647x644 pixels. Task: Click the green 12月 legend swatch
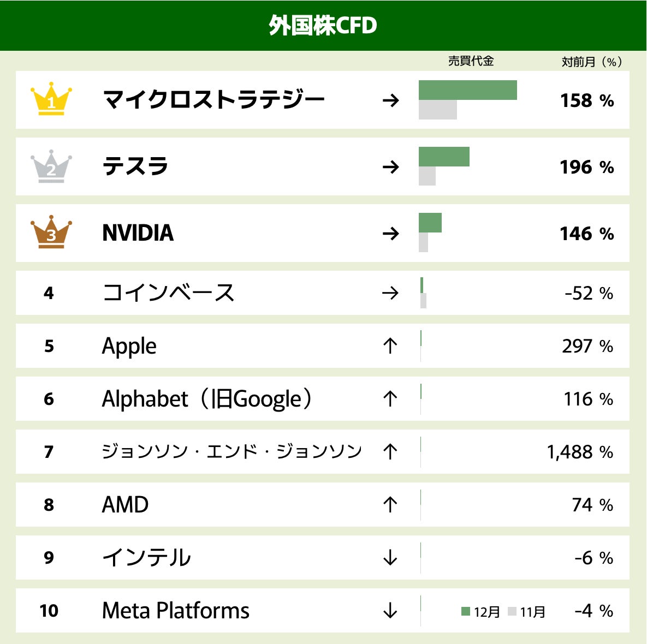pos(466,611)
